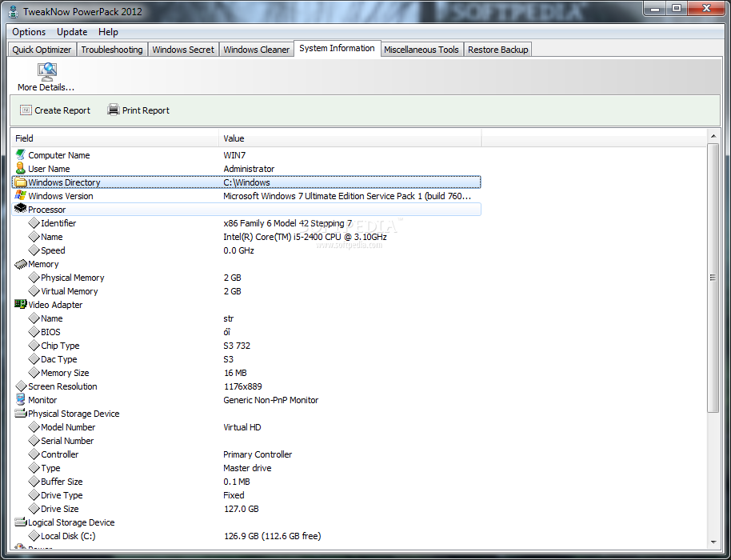731x560 pixels.
Task: Click the 'Primary Controller' value
Action: tap(258, 454)
